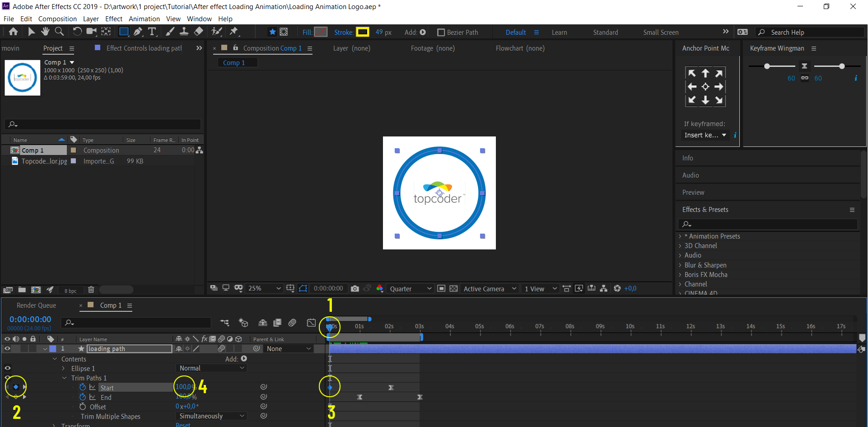Select the Rotation tool

(x=77, y=32)
